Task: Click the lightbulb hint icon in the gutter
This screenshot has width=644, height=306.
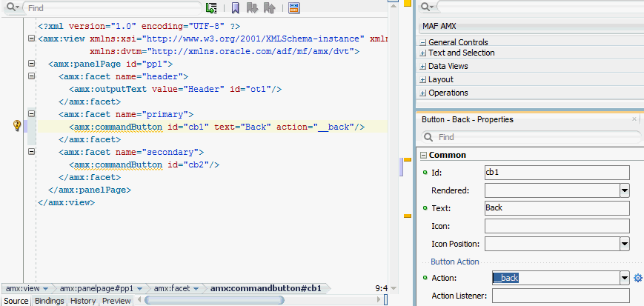Action: coord(17,125)
